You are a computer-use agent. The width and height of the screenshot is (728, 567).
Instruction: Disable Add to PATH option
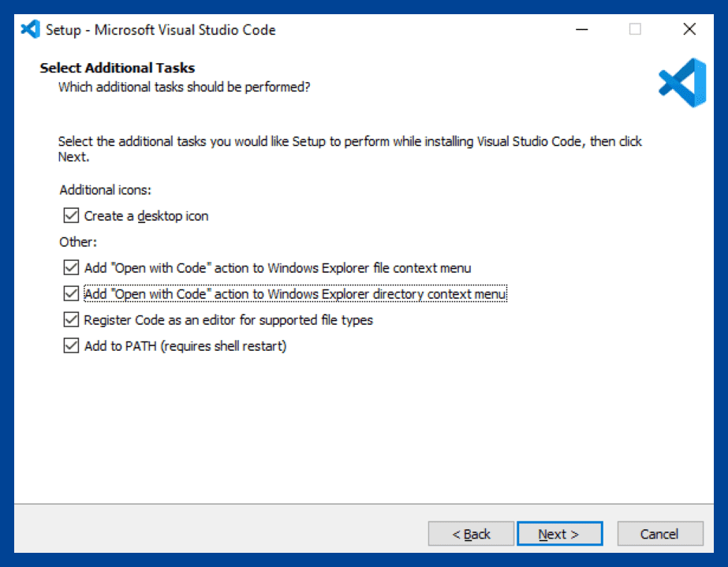pos(71,345)
